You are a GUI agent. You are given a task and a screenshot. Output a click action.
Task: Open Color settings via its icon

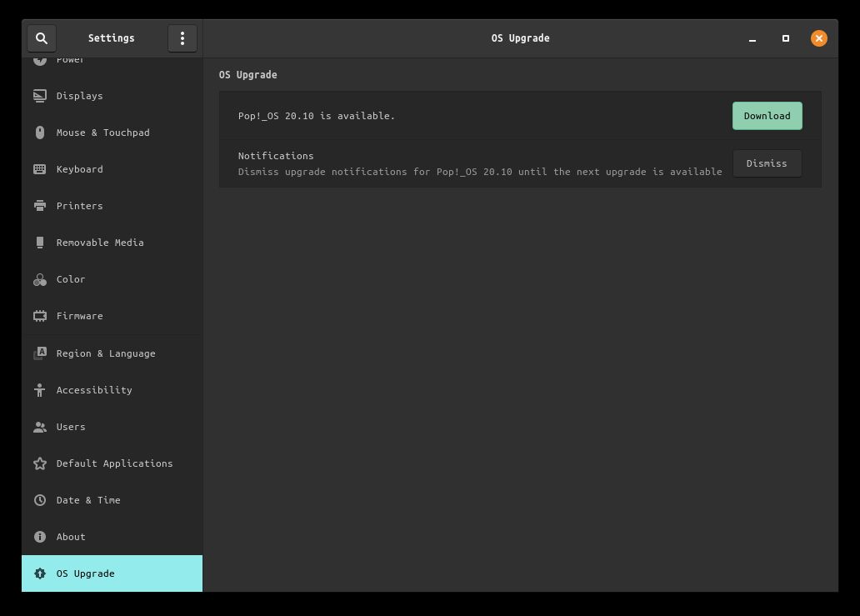40,279
